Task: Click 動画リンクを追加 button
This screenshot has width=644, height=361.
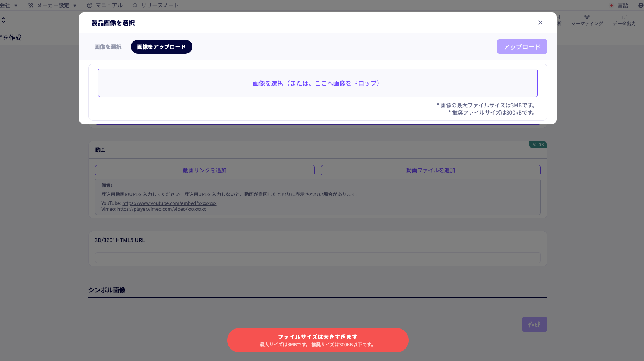Action: click(x=205, y=170)
